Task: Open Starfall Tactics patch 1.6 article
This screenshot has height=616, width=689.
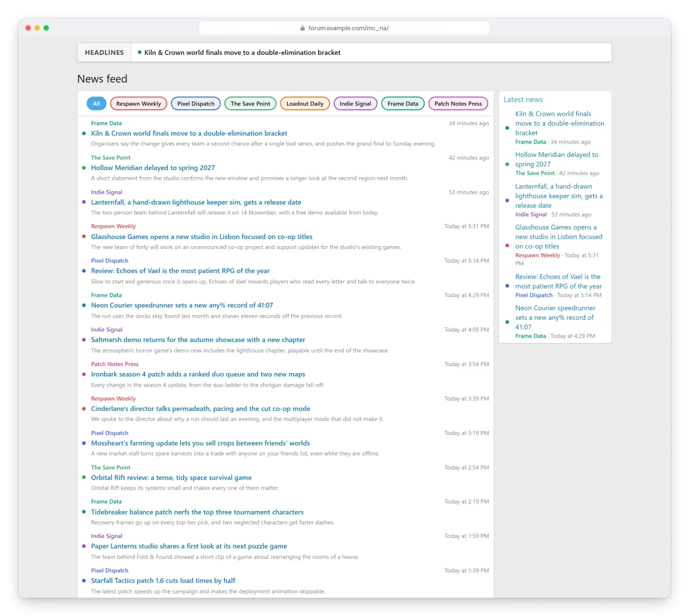Action: coord(163,580)
